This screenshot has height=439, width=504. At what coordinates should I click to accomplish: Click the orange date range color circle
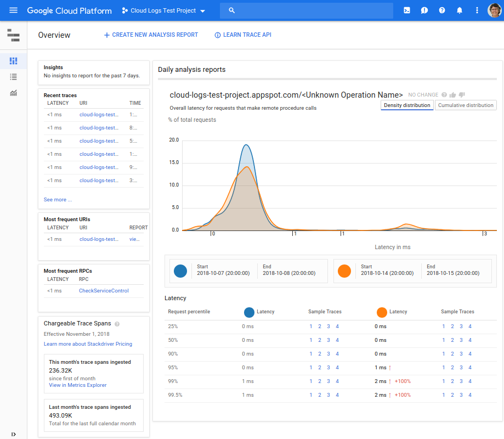coord(344,271)
